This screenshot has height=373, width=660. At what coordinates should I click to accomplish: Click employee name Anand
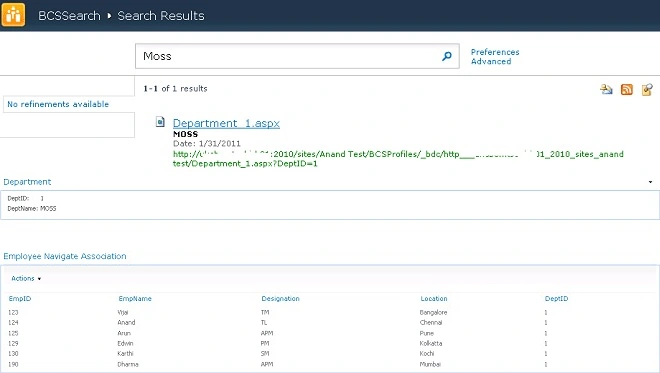[126, 322]
